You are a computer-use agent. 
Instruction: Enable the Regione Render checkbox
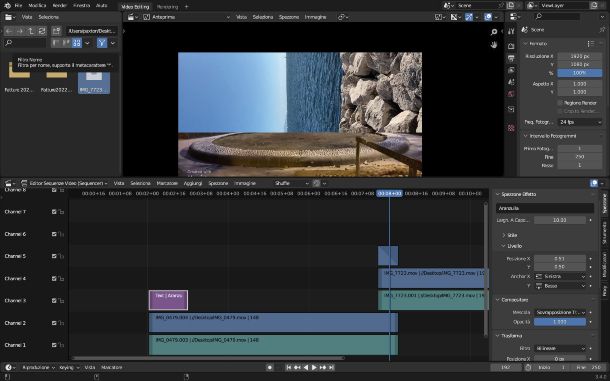point(560,103)
